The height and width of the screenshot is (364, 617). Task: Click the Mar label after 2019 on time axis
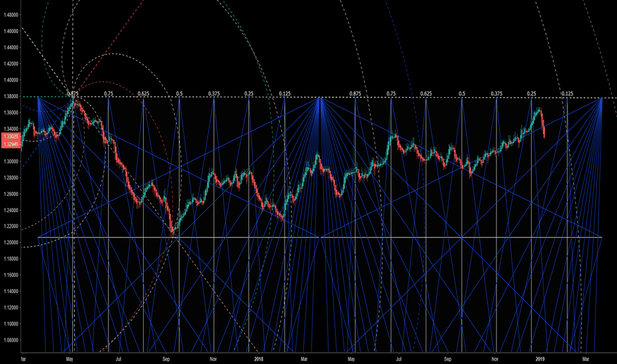pos(585,359)
